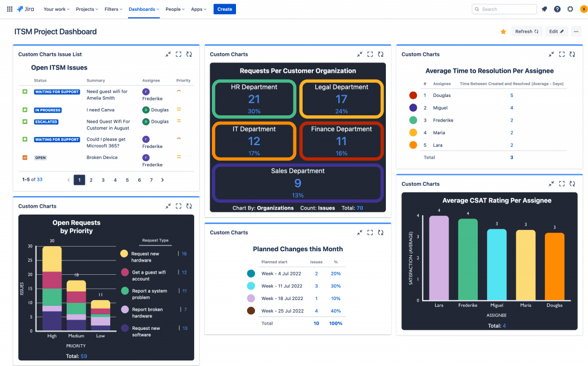The height and width of the screenshot is (366, 588).
Task: Maximize the Requests Per Customer Organization gadget
Action: coord(370,54)
